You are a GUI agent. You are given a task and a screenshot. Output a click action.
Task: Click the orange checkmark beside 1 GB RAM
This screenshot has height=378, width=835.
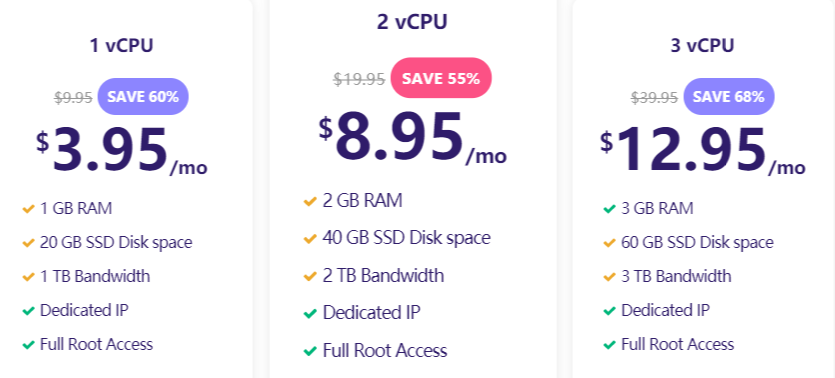28,209
